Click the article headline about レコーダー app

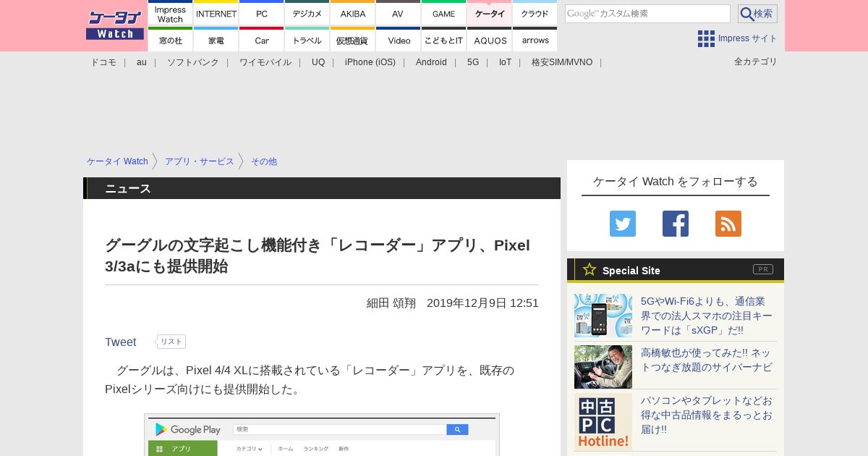[x=318, y=256]
